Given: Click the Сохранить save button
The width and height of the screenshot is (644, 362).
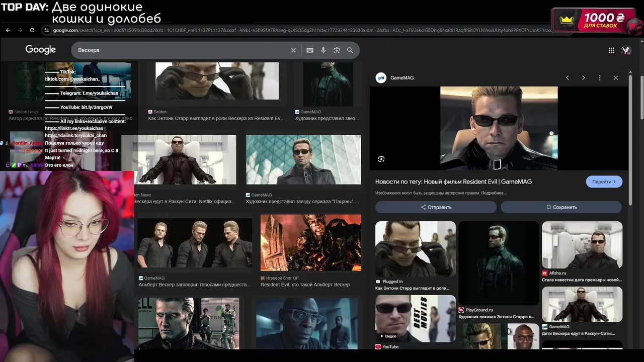Looking at the screenshot, I should tap(561, 207).
